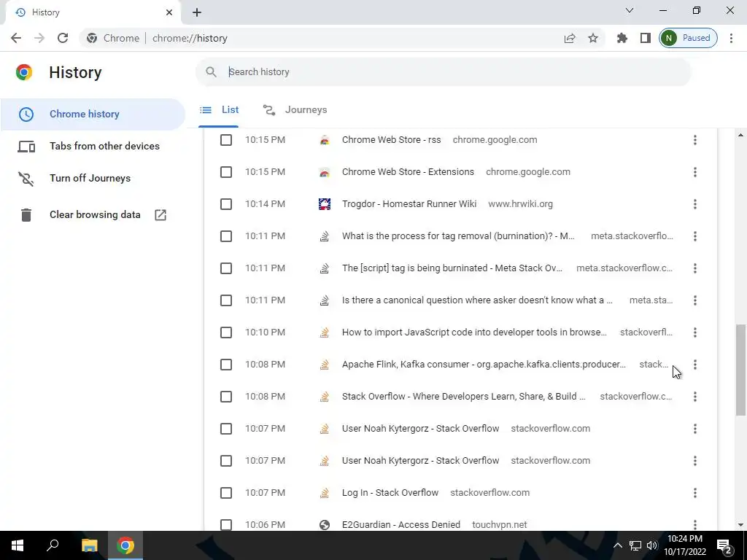Open the tab search chevron

coord(630,10)
